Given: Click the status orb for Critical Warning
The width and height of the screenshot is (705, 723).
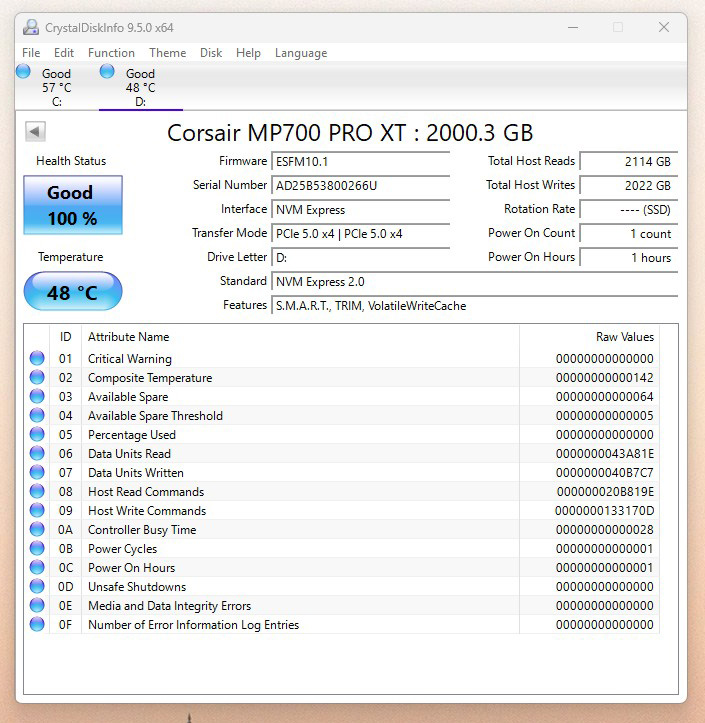Looking at the screenshot, I should click(x=37, y=359).
